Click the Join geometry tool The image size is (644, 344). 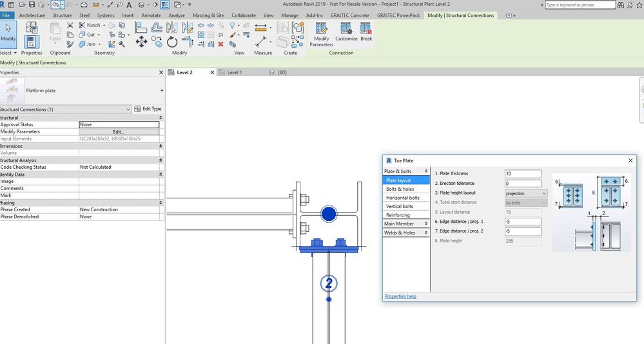click(90, 44)
